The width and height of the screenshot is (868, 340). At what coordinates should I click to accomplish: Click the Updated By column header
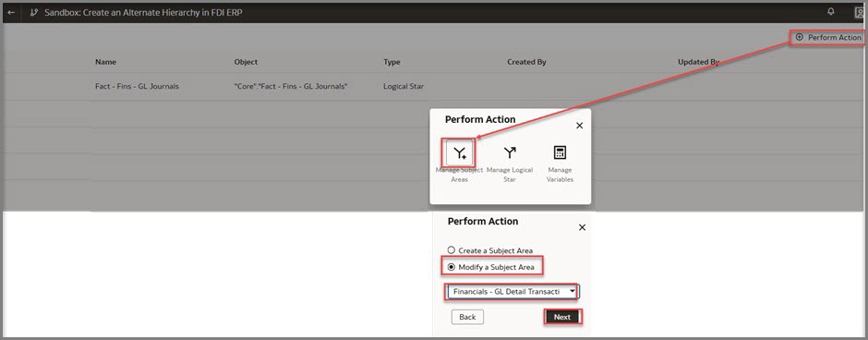click(699, 62)
